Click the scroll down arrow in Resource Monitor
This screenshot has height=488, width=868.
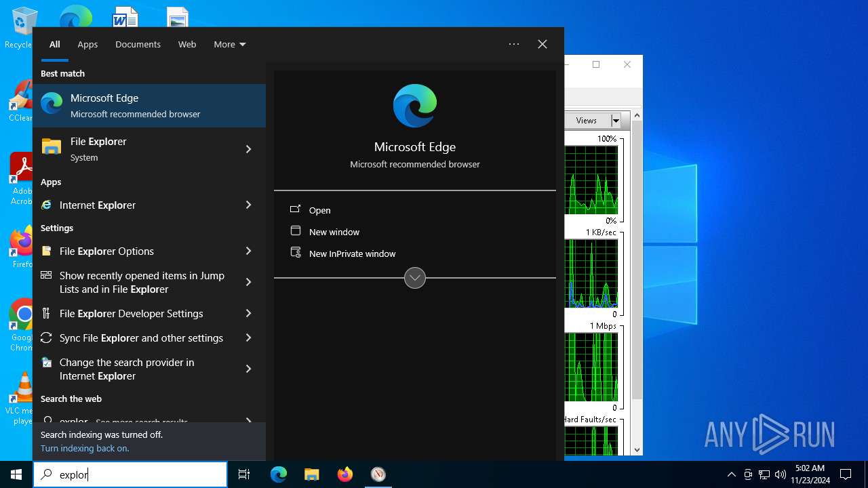pos(637,449)
